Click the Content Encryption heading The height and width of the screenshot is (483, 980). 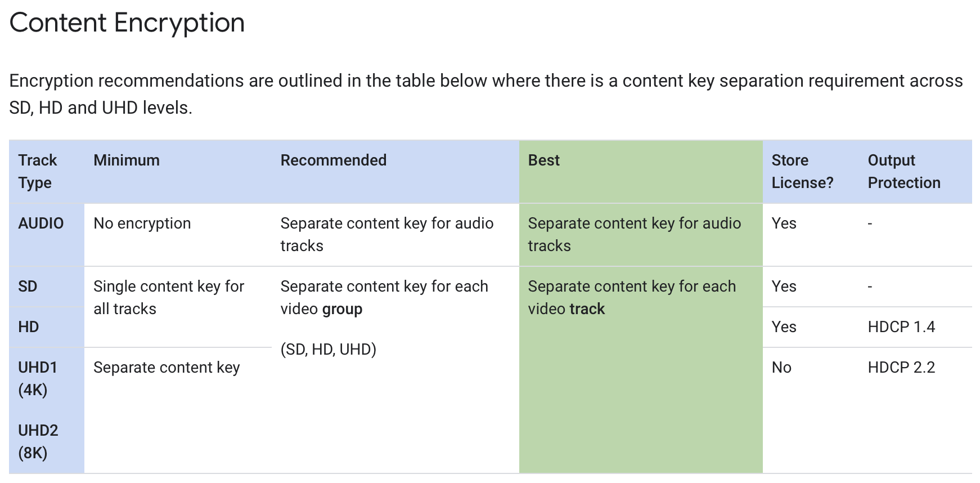coord(127,23)
